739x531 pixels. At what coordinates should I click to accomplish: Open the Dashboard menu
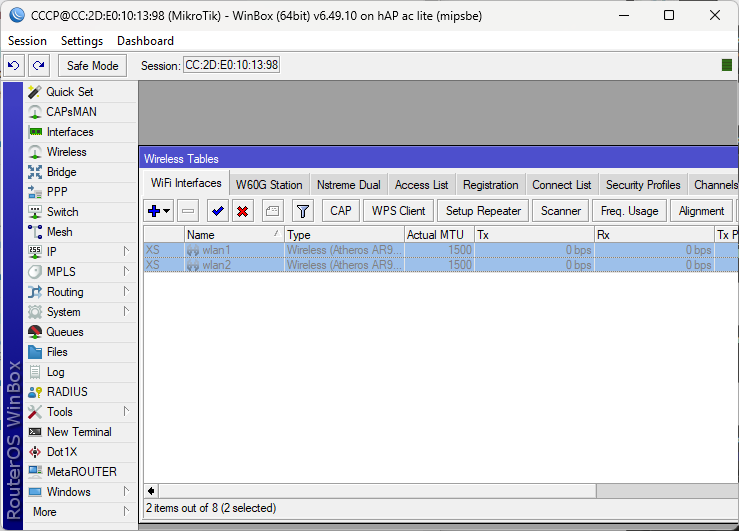(x=145, y=41)
